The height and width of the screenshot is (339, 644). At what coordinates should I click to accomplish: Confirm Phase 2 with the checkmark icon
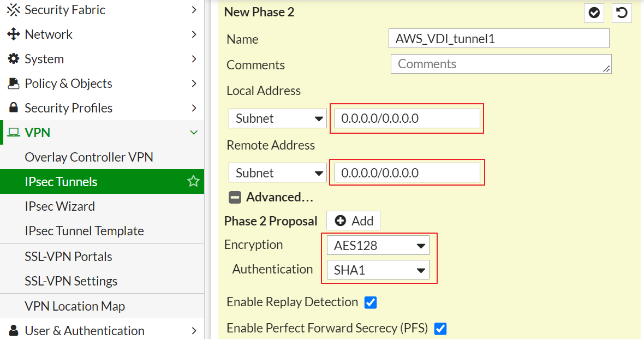coord(594,13)
